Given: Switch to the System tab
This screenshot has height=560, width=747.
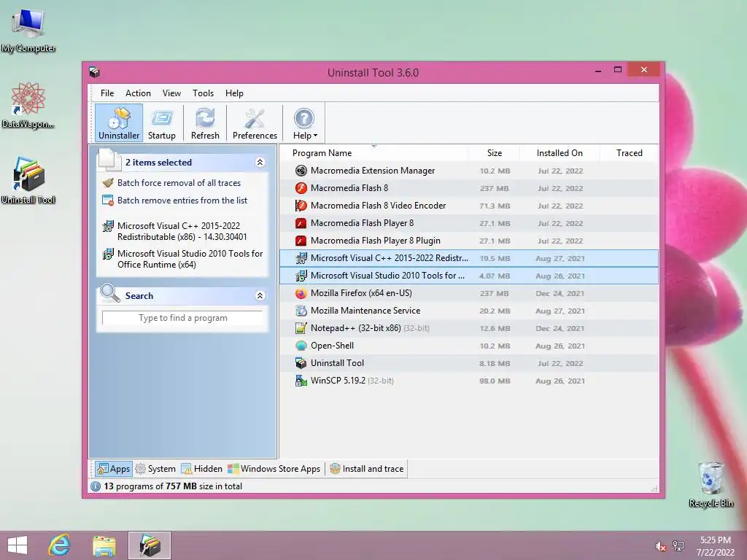Looking at the screenshot, I should pyautogui.click(x=155, y=469).
